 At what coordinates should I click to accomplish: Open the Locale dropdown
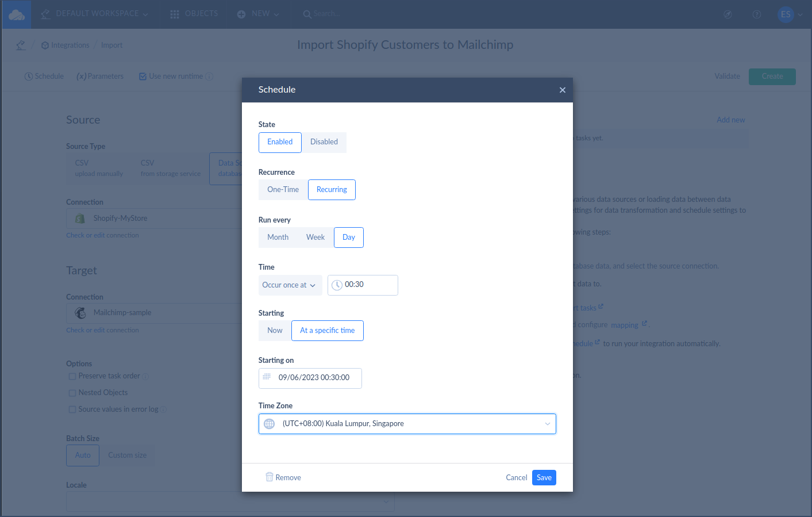coord(230,501)
